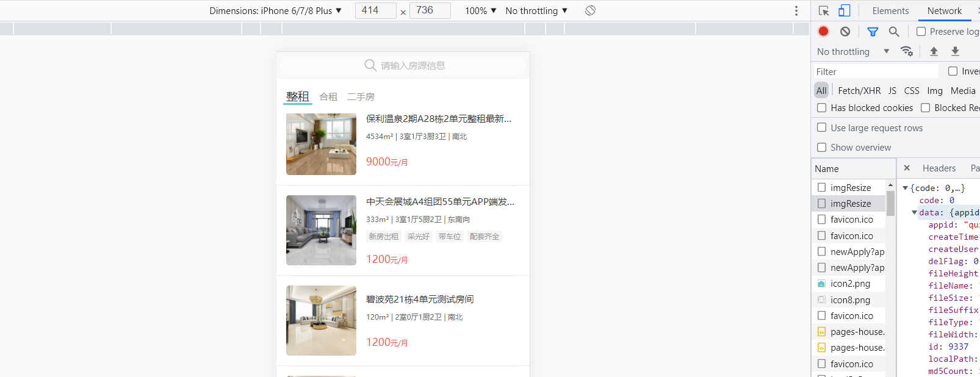Open the Headers tab
The height and width of the screenshot is (377, 980).
coord(939,168)
